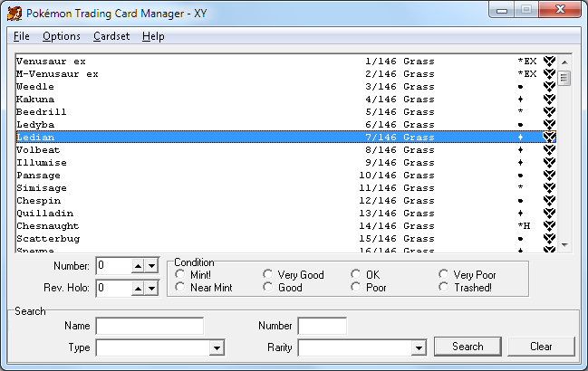
Task: Click the set symbol icon in Scatterbug row
Action: point(549,239)
